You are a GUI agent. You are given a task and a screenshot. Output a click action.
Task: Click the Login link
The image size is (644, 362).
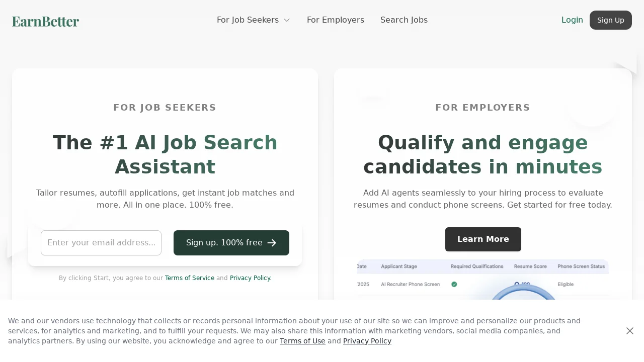coord(572,20)
